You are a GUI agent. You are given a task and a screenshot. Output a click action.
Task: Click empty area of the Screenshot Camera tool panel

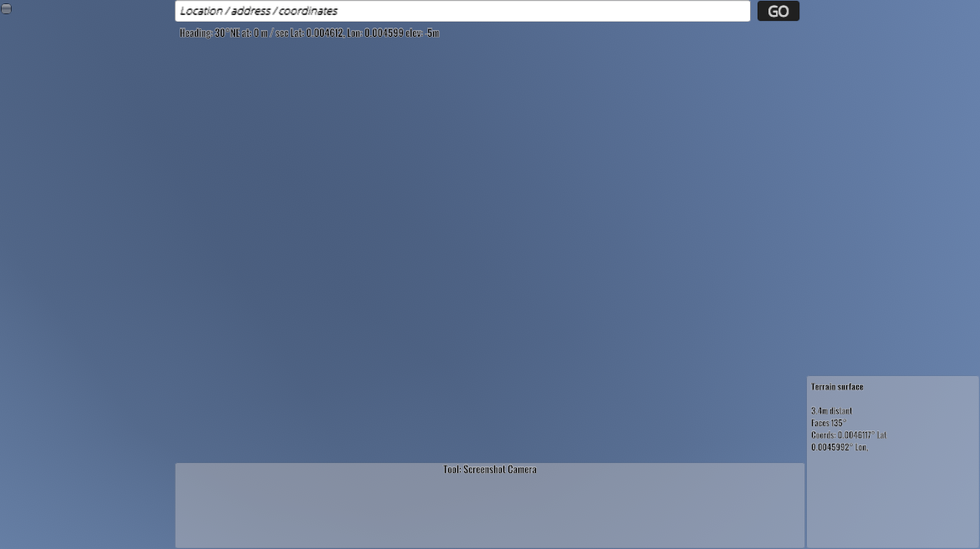[490, 514]
